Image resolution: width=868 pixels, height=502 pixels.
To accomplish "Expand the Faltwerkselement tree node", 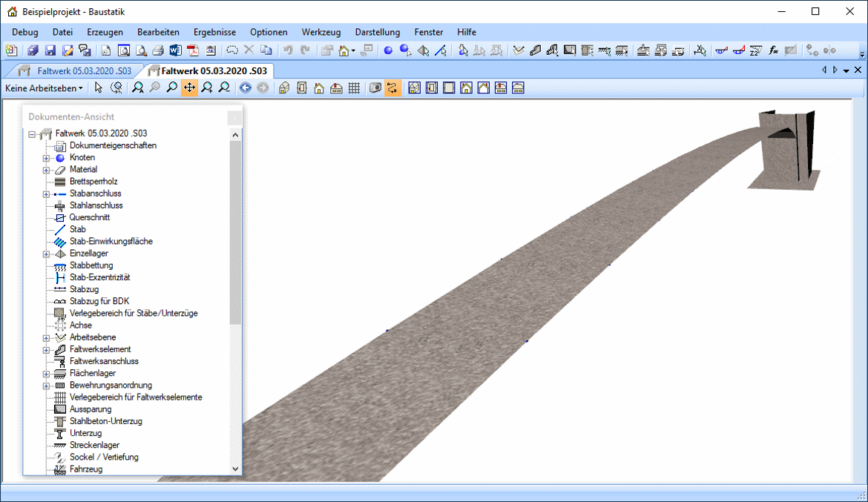I will tap(46, 349).
